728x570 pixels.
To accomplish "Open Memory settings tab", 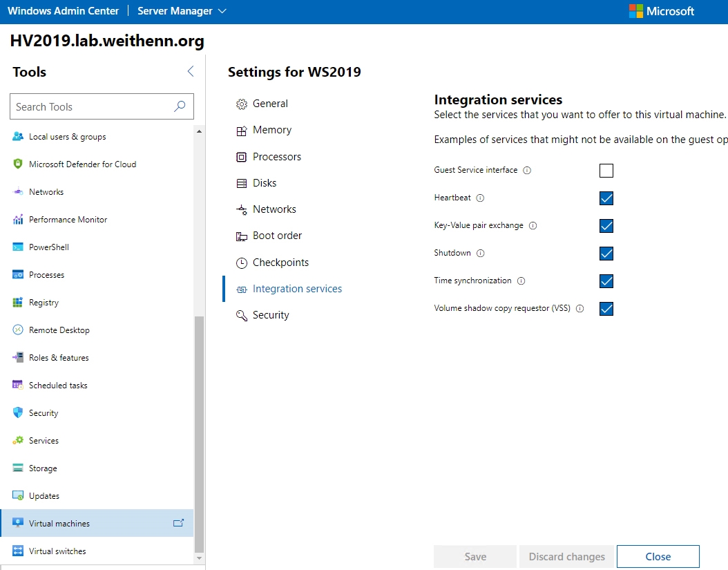I will tap(264, 130).
